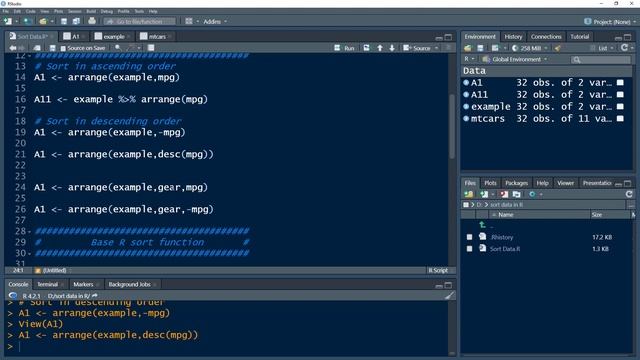Click the workspace panes grid icon

click(x=189, y=21)
